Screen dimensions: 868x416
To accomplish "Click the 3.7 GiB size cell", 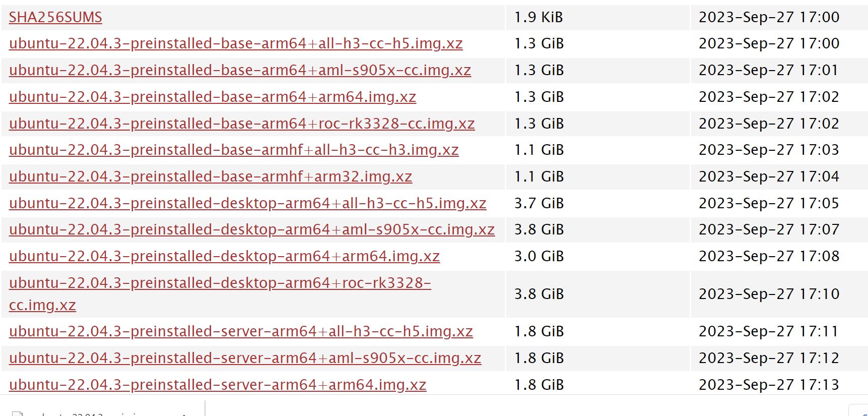I will click(598, 204).
